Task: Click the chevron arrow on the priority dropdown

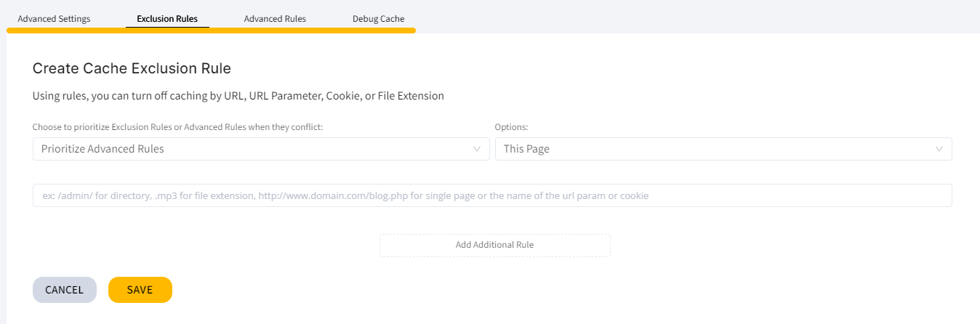Action: [x=477, y=149]
